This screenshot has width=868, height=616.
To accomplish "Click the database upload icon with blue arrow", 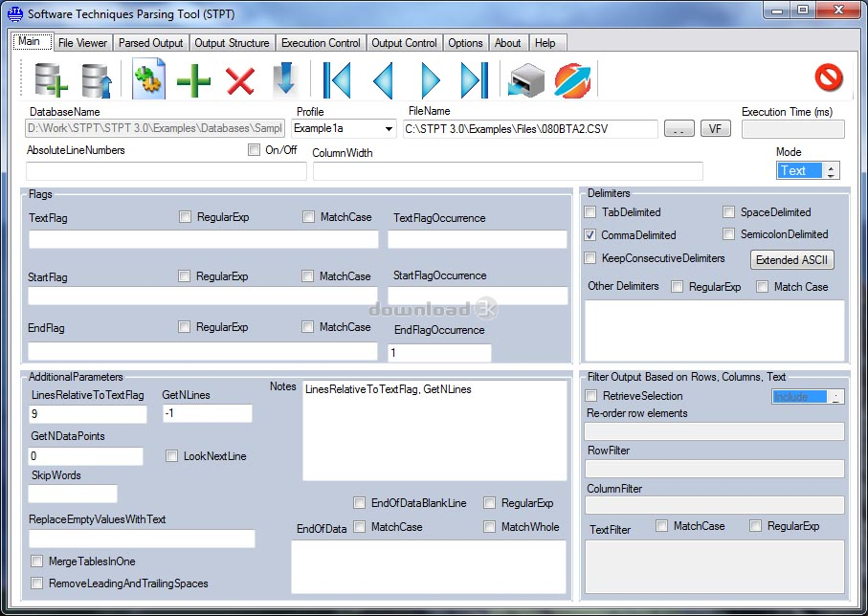I will click(x=97, y=79).
